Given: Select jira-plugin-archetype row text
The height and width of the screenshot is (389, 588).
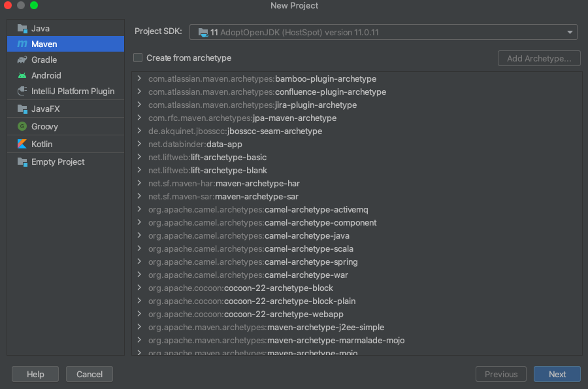Looking at the screenshot, I should (x=252, y=105).
